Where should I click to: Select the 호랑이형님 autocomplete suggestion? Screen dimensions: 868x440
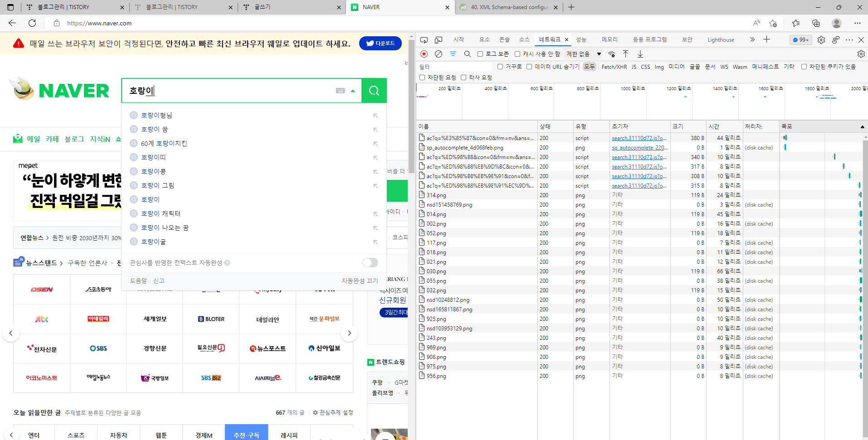point(156,116)
